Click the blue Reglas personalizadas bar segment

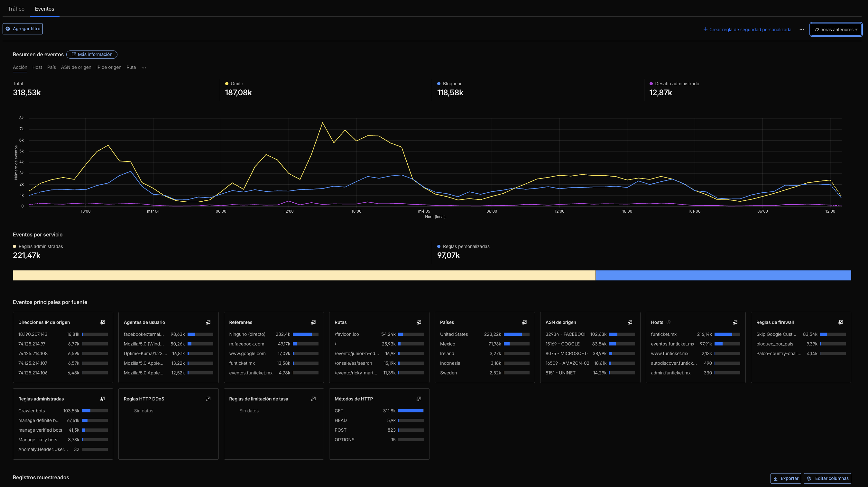(725, 275)
